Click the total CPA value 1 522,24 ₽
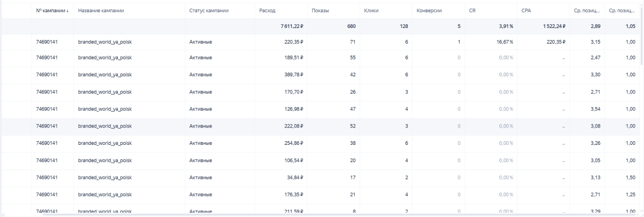This screenshot has height=217, width=644. click(x=554, y=26)
